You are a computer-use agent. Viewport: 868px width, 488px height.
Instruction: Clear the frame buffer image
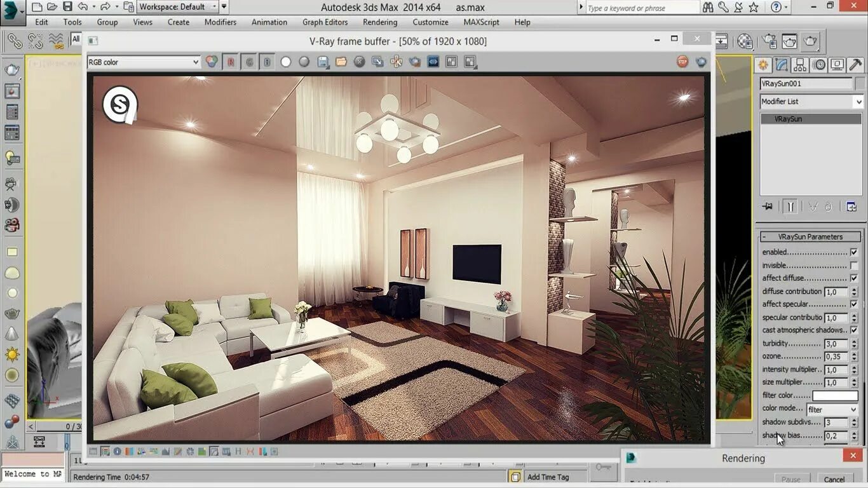pos(360,62)
